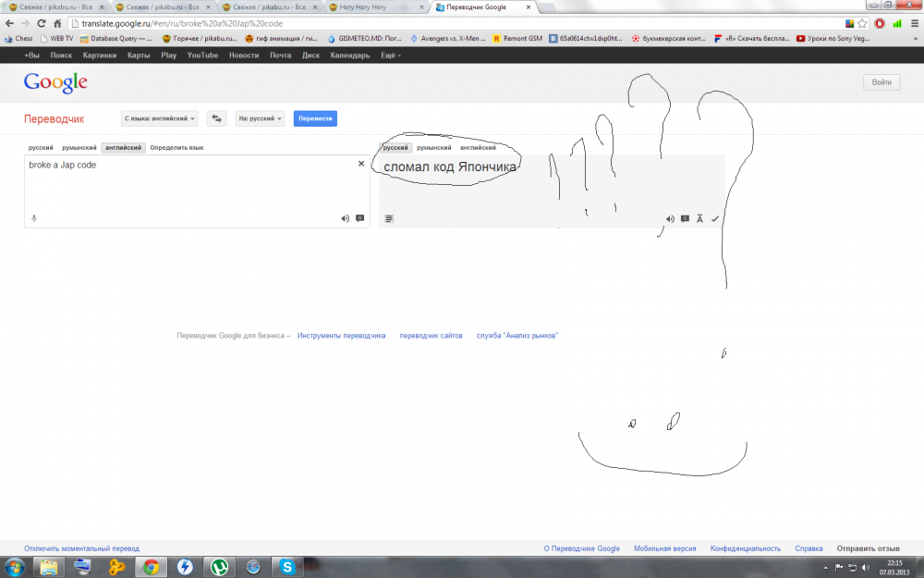924x578 pixels.
Task: Click the browser address bar
Action: 459,24
